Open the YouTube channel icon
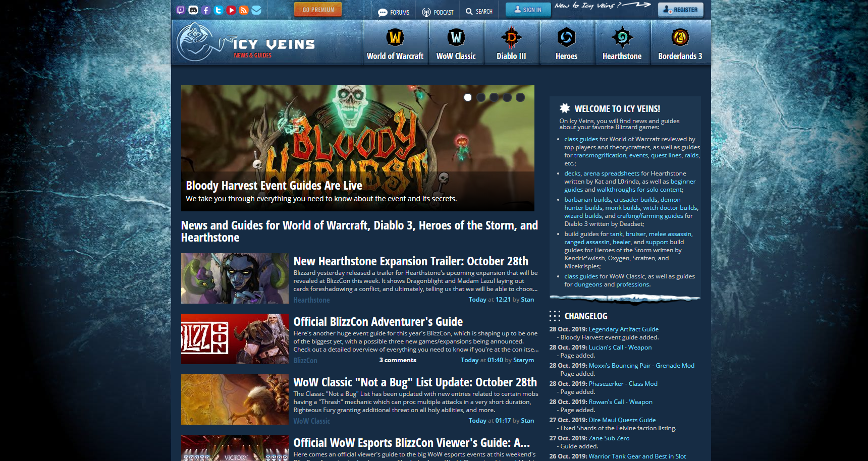868x461 pixels. (231, 10)
